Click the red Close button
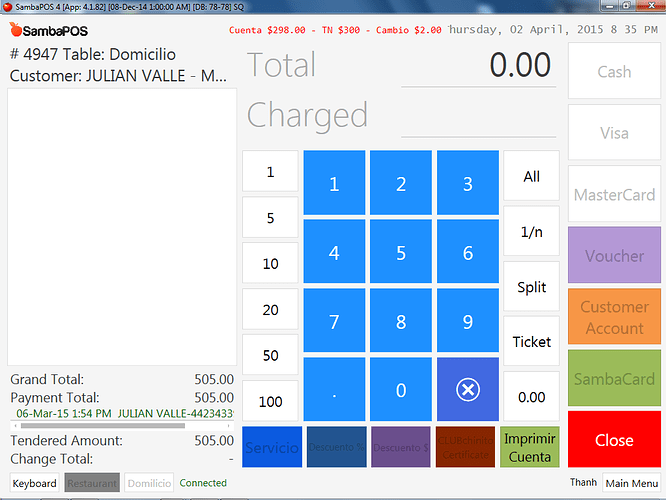The image size is (666, 500). (614, 440)
